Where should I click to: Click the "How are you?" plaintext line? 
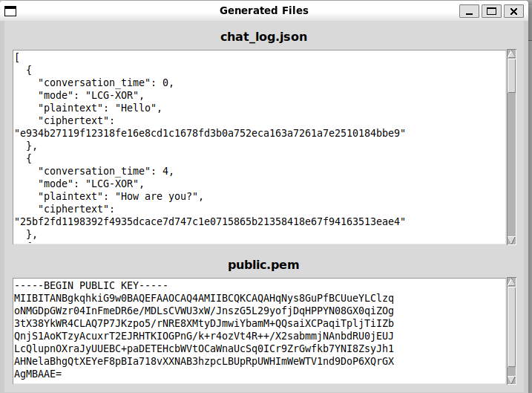pyautogui.click(x=120, y=196)
